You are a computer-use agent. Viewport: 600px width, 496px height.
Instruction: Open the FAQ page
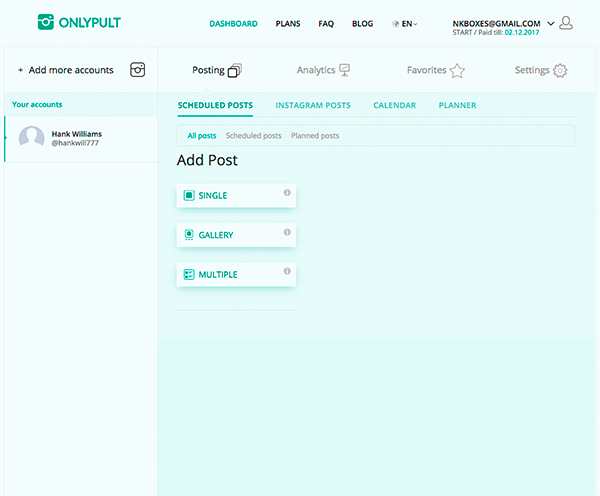pyautogui.click(x=326, y=24)
